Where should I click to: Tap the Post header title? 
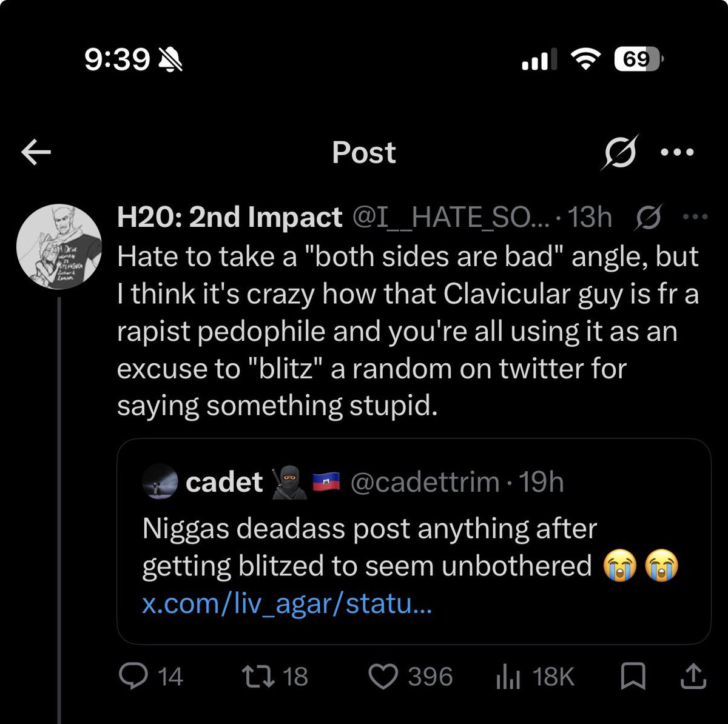pyautogui.click(x=364, y=152)
